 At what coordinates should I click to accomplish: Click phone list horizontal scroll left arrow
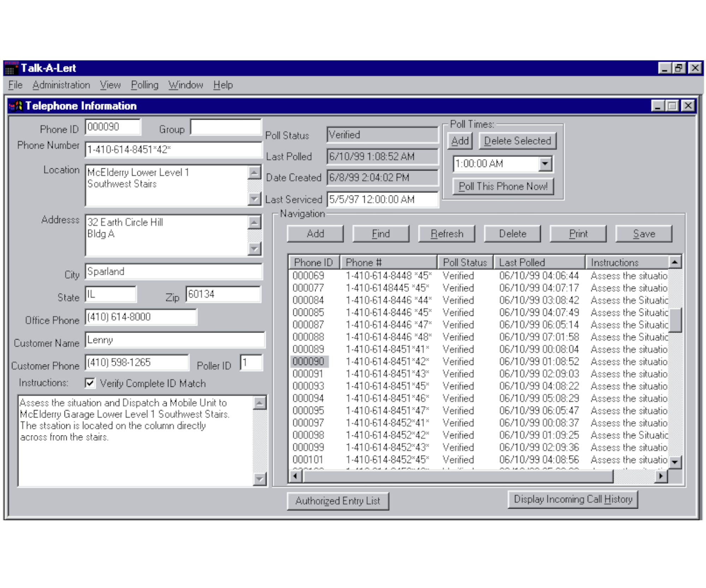click(295, 476)
